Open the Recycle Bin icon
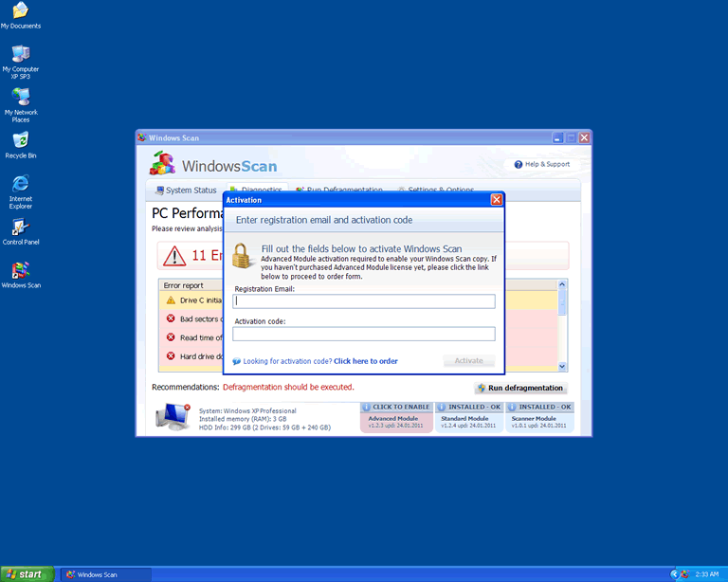728x582 pixels. [x=20, y=141]
